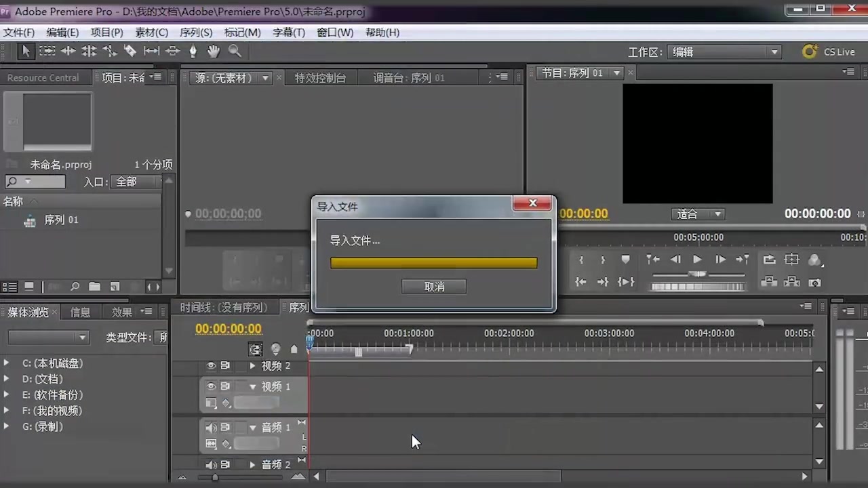Image resolution: width=868 pixels, height=488 pixels.
Task: Set Out point in Program monitor
Action: (603, 260)
